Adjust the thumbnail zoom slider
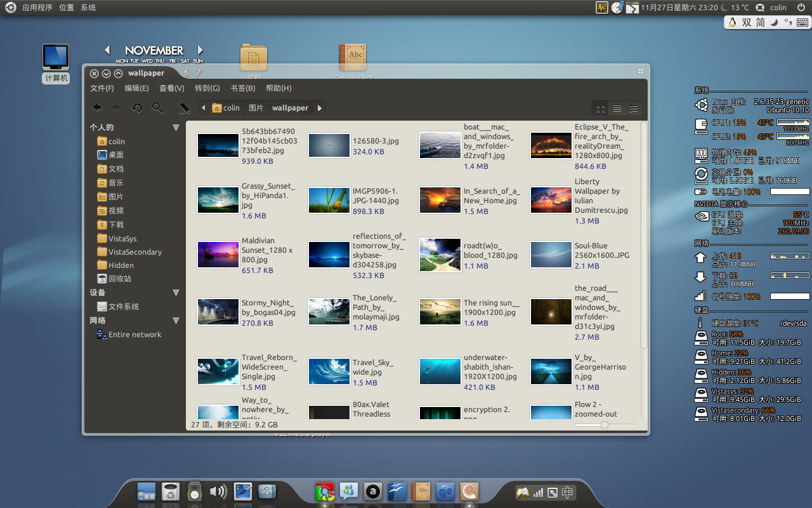This screenshot has width=812, height=508. 605,425
